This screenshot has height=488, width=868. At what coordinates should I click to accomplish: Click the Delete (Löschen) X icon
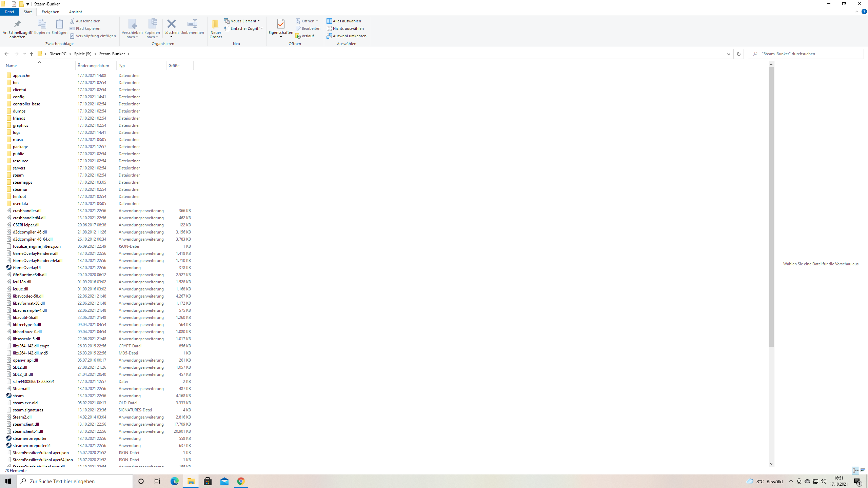coord(171,24)
